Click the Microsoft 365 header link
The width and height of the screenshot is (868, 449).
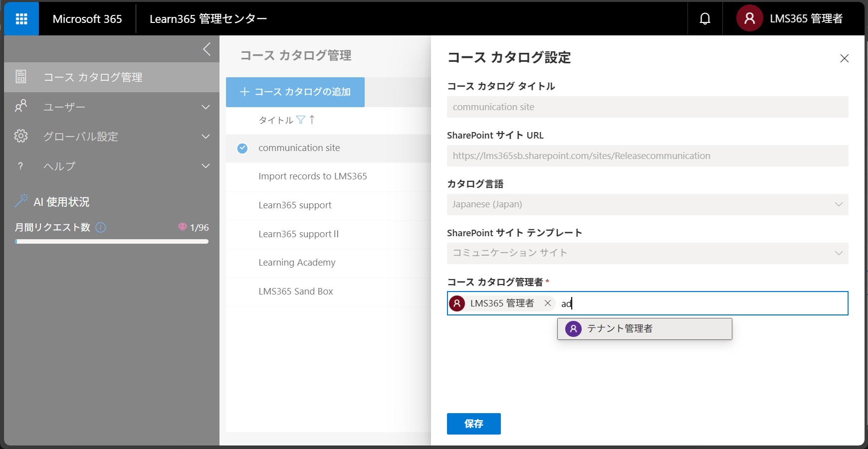tap(87, 19)
